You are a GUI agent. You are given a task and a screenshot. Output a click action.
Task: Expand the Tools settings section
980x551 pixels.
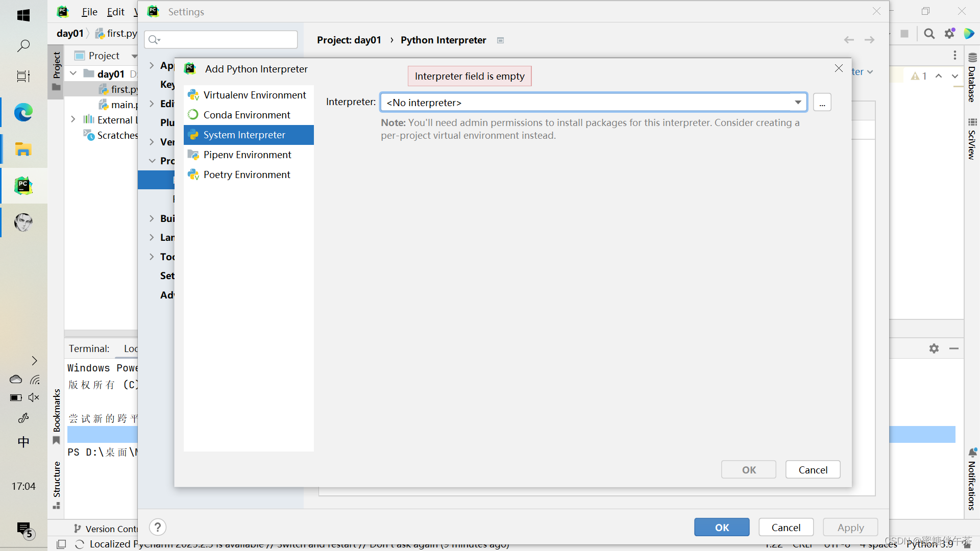[x=152, y=257]
